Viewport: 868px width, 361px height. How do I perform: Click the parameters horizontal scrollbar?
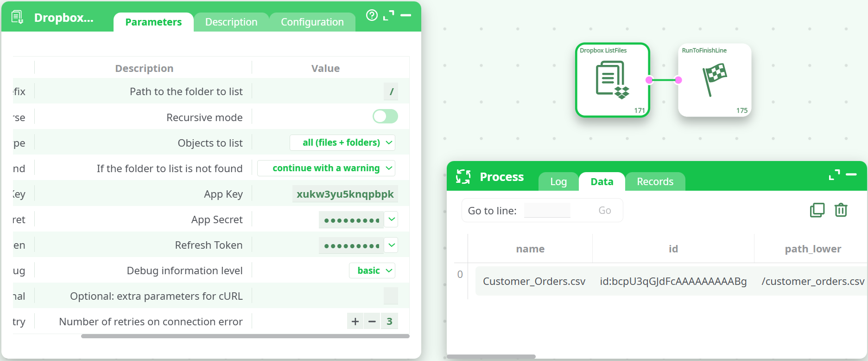tap(245, 336)
